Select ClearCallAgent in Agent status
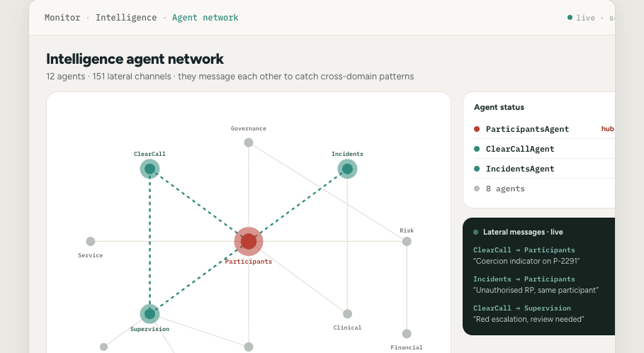Viewport: 644px width, 353px height. (544, 149)
